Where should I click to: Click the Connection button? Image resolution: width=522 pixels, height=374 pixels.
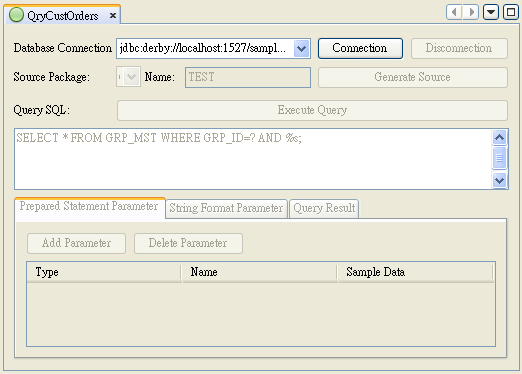coord(360,48)
